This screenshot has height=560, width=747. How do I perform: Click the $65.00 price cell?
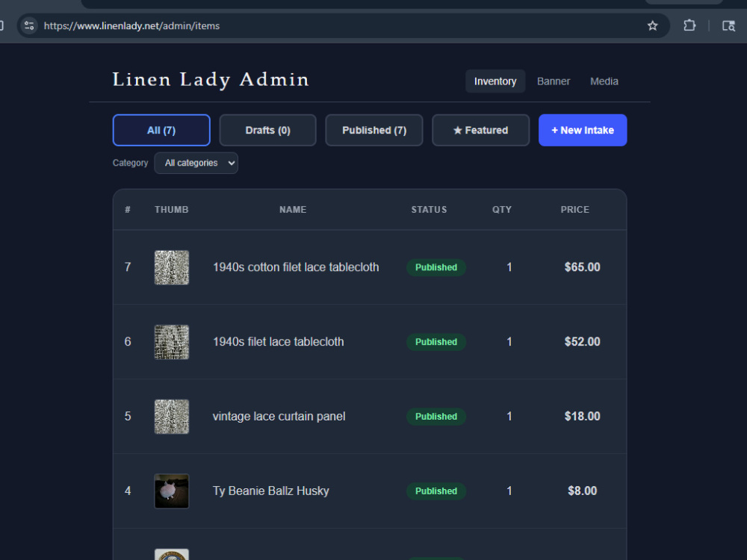point(582,267)
